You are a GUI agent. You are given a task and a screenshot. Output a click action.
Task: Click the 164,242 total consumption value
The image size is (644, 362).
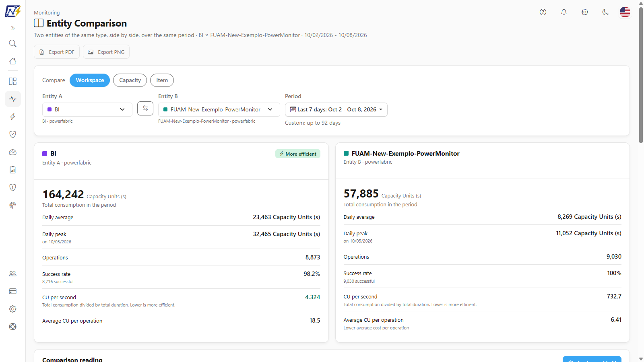(63, 195)
